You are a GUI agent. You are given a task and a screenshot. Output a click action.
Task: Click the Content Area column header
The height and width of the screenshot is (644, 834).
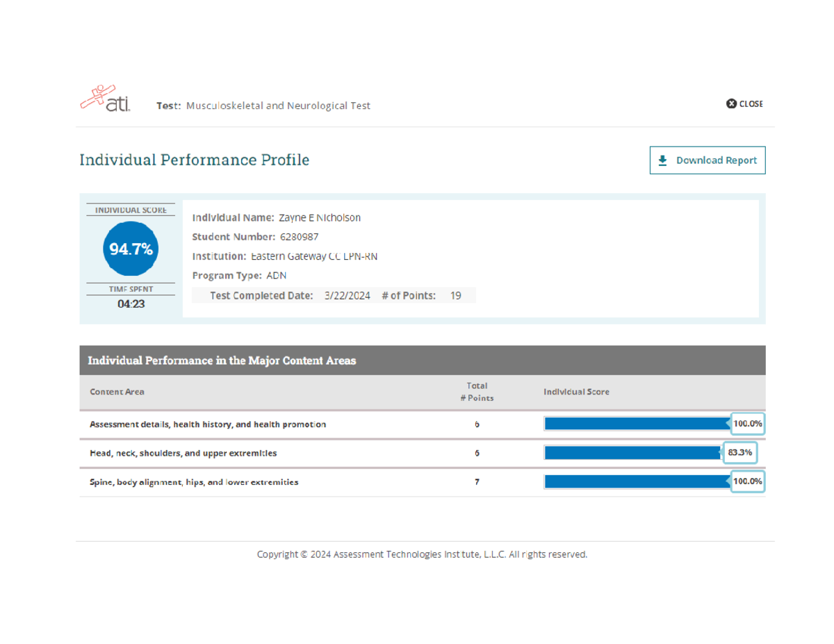pyautogui.click(x=117, y=392)
